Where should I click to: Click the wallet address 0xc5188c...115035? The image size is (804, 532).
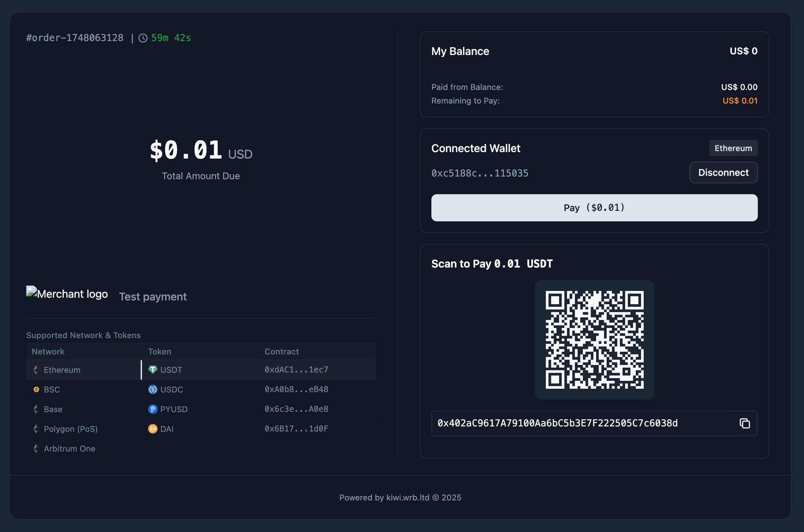tap(480, 173)
